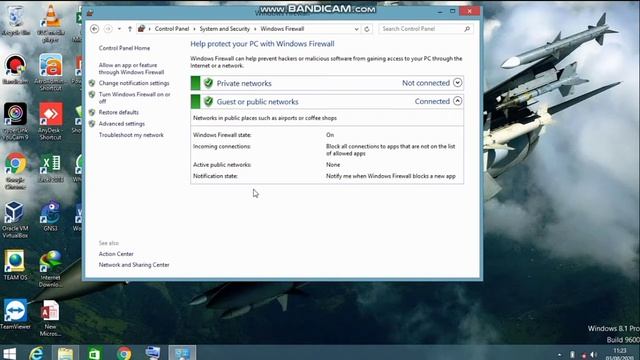Viewport: 640px width, 360px height.
Task: Go up one level with Up arrow
Action: 130,29
